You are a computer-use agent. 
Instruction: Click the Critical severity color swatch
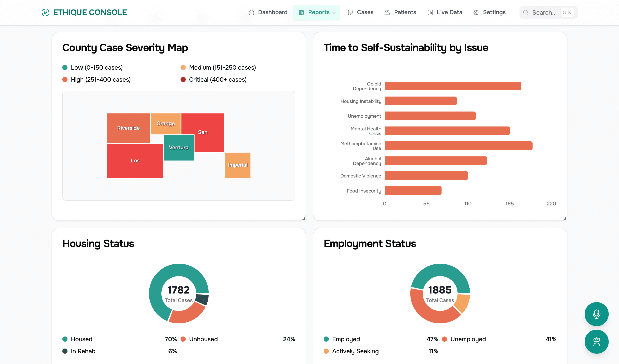point(183,79)
